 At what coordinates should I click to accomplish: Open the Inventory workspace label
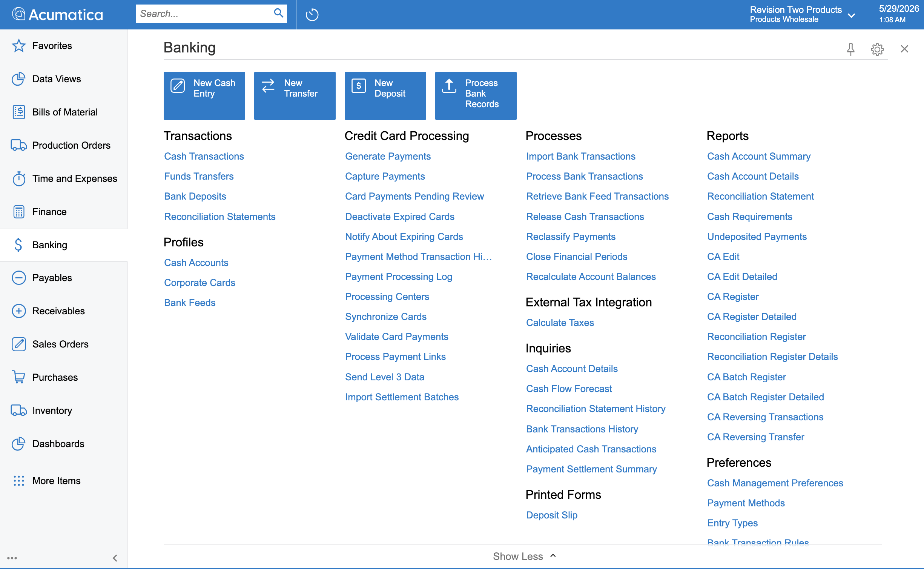[52, 411]
